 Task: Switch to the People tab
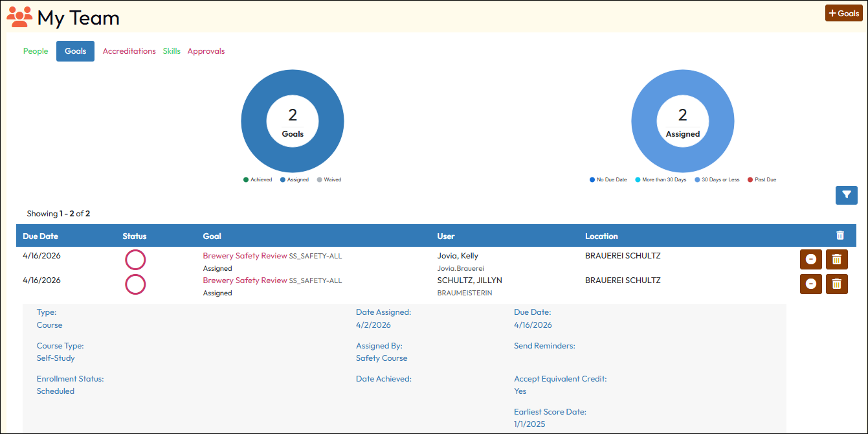36,51
